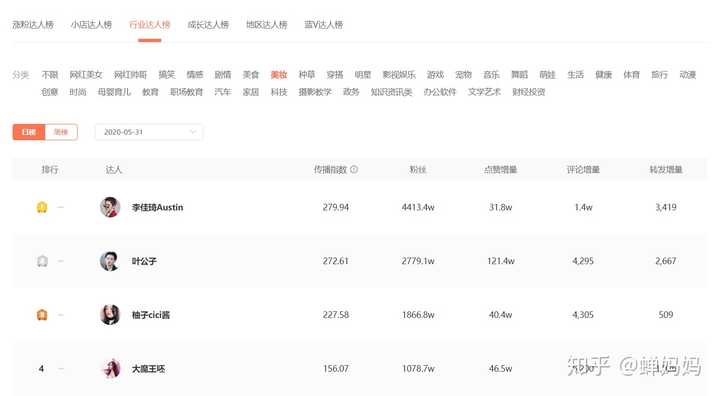Click the info icon beside 传播指数
Screen dimensions: 720x396
point(354,170)
